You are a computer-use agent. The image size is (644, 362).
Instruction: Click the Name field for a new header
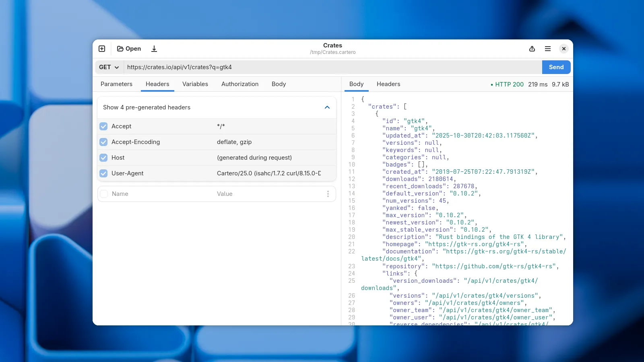[x=137, y=193]
